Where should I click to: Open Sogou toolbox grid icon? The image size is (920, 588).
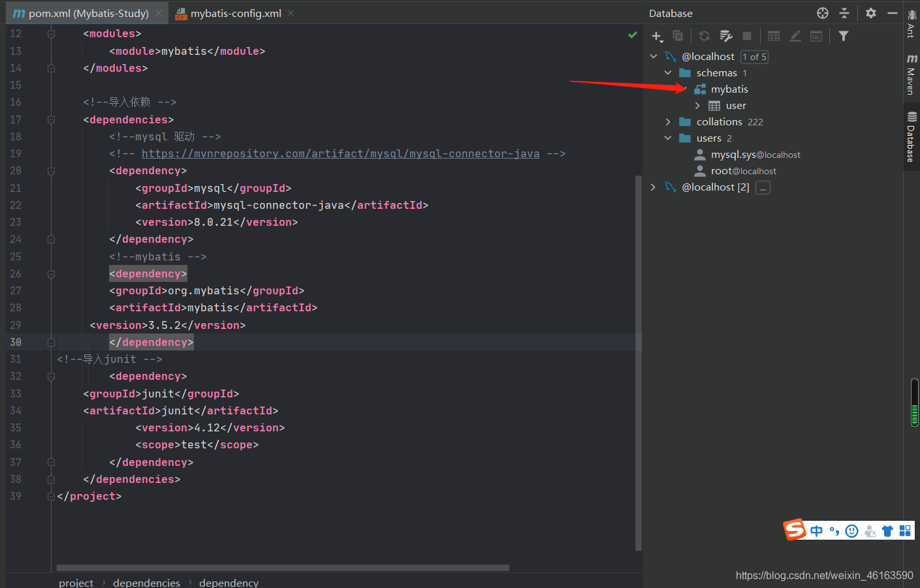(x=905, y=531)
